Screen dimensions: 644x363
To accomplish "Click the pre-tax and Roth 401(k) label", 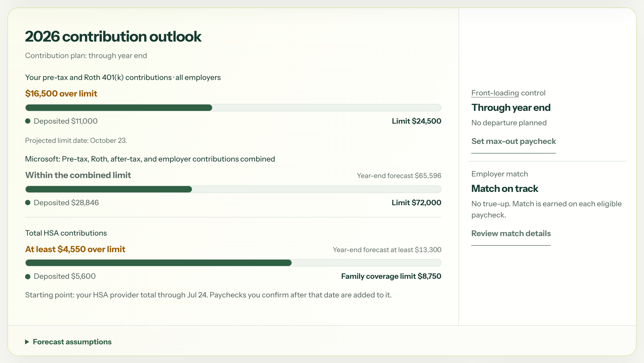I will click(123, 78).
